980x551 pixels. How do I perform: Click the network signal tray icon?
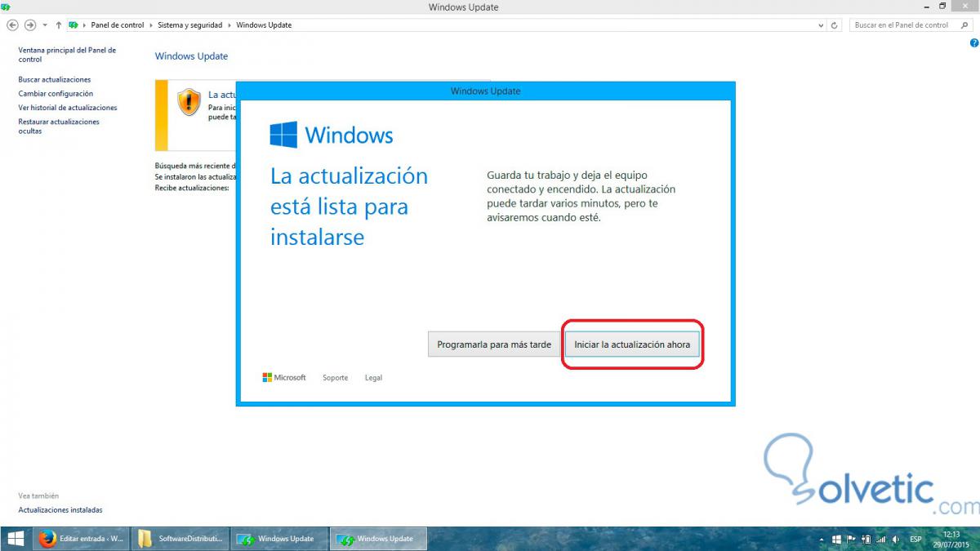click(881, 540)
